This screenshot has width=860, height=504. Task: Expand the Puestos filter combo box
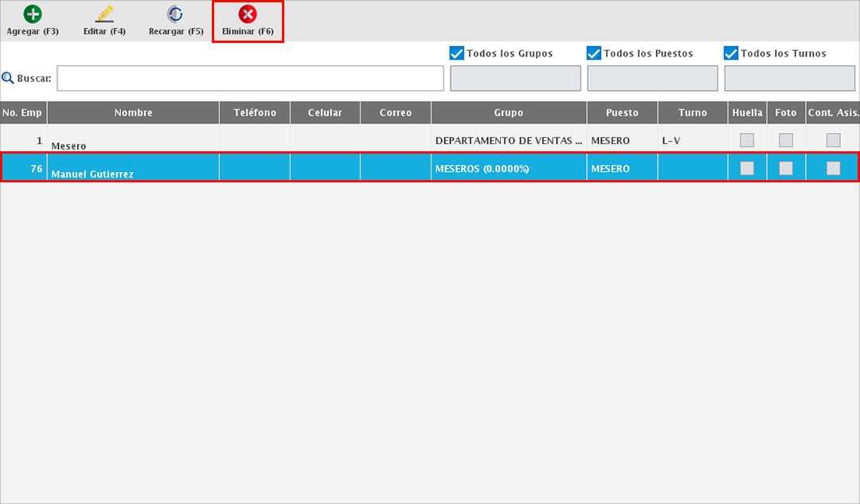click(652, 78)
